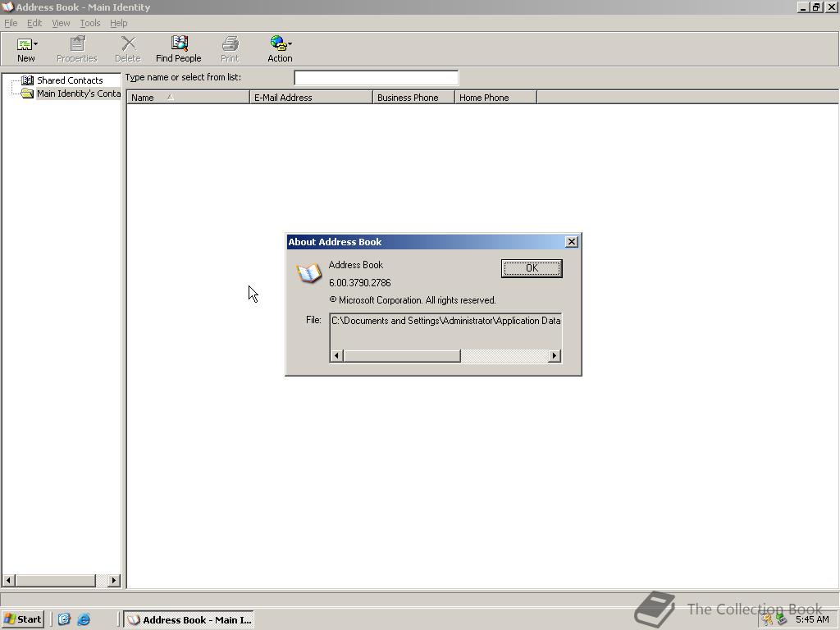Open the New button dropdown arrow

[36, 44]
